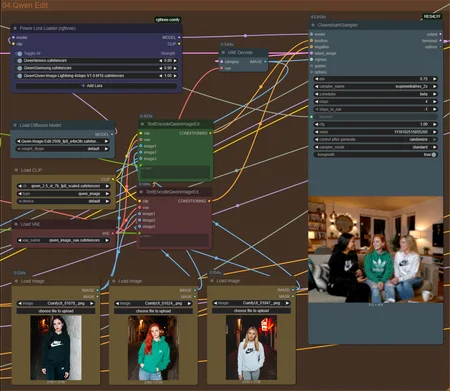This screenshot has width=450, height=391.
Task: Click the RES4LYF badge above ClownsharKSampler
Action: click(432, 16)
